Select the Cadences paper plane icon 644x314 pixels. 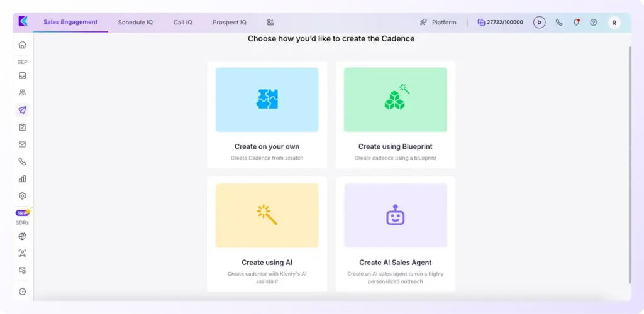(x=23, y=110)
